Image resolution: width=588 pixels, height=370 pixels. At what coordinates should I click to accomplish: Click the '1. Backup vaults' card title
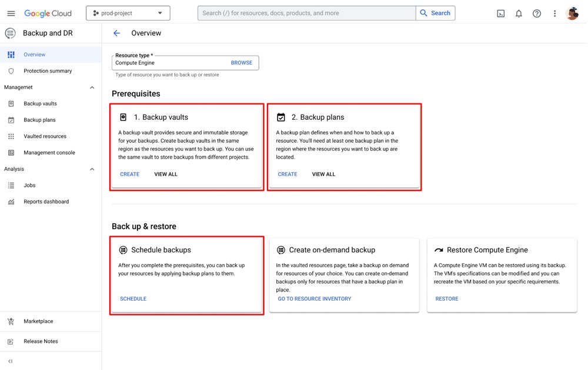pos(161,117)
